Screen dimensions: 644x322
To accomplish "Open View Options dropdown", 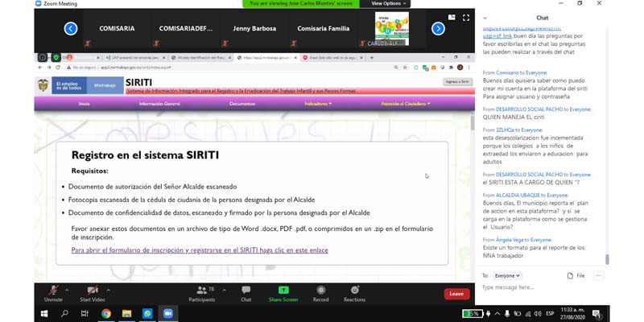I will (x=388, y=3).
